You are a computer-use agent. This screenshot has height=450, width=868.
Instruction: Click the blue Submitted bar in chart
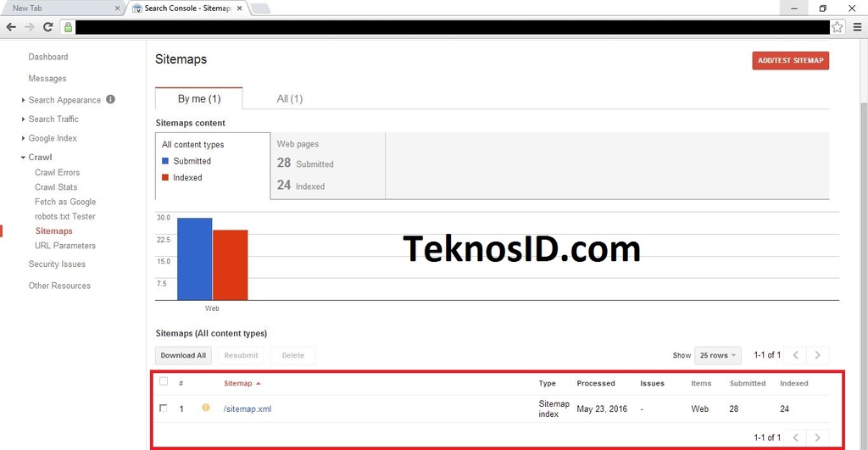[x=194, y=259]
